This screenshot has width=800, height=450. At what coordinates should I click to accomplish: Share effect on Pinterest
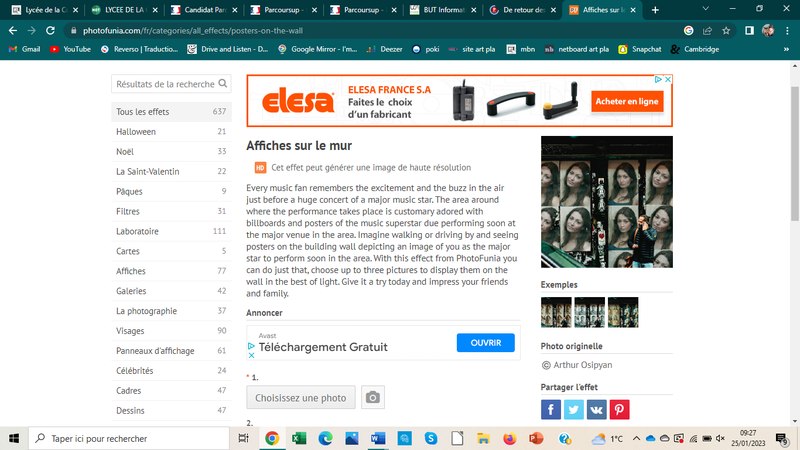coord(619,409)
